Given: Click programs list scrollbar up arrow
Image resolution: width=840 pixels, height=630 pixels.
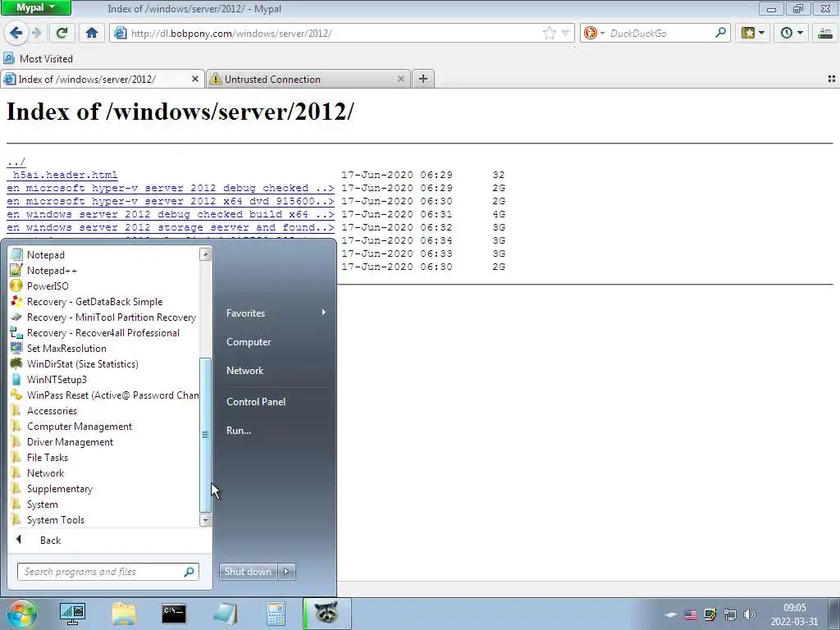Looking at the screenshot, I should pos(205,254).
